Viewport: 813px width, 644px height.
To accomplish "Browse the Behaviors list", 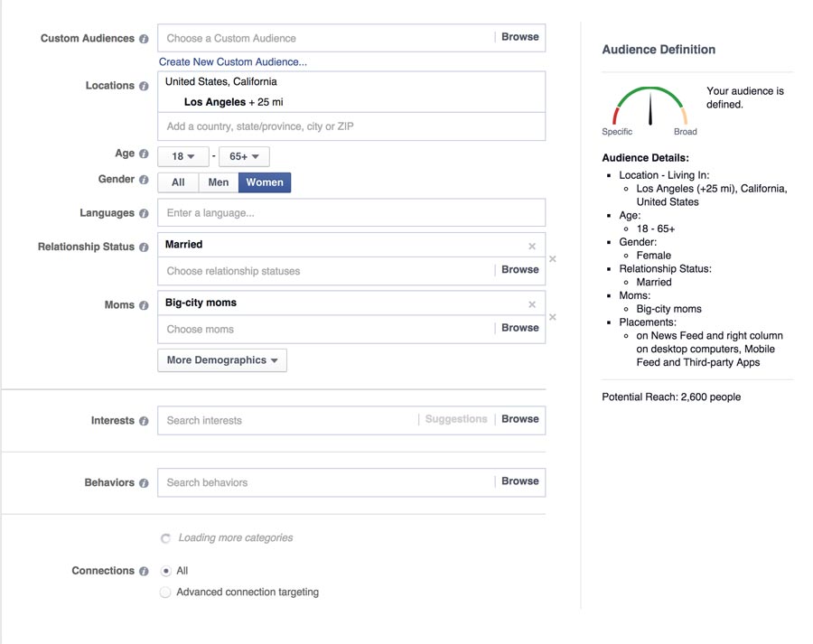I will 520,481.
